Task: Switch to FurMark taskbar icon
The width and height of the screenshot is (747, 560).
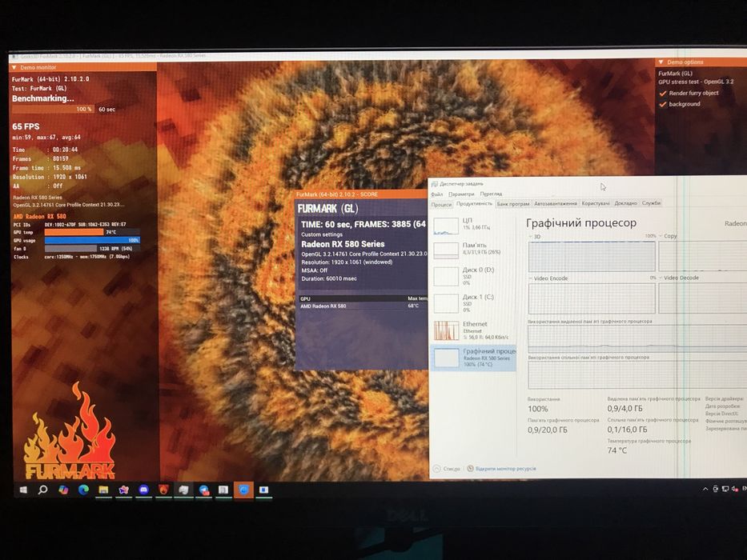Action: pos(163,490)
